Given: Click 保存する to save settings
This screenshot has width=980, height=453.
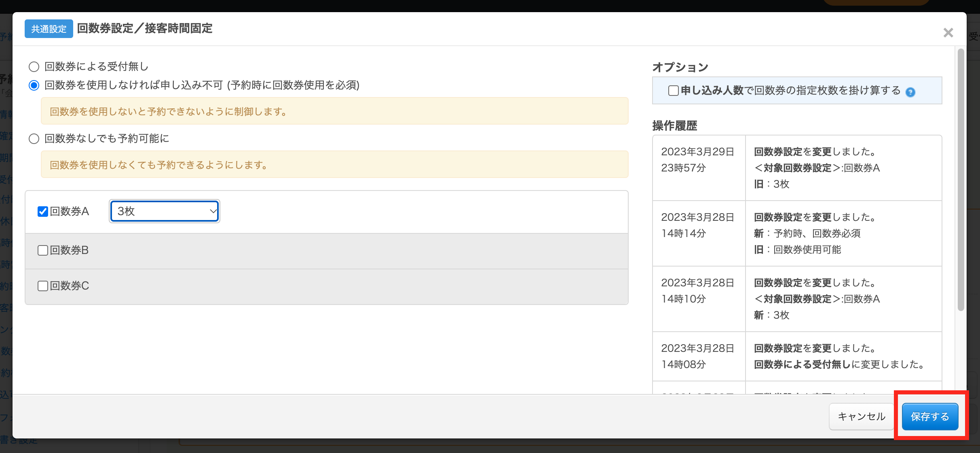Looking at the screenshot, I should (930, 416).
